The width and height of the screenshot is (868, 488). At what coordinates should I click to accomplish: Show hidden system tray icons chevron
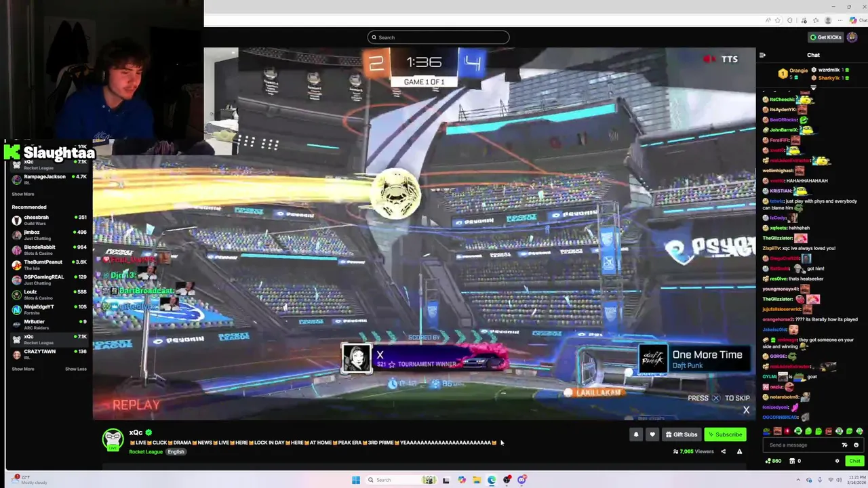[x=798, y=480]
